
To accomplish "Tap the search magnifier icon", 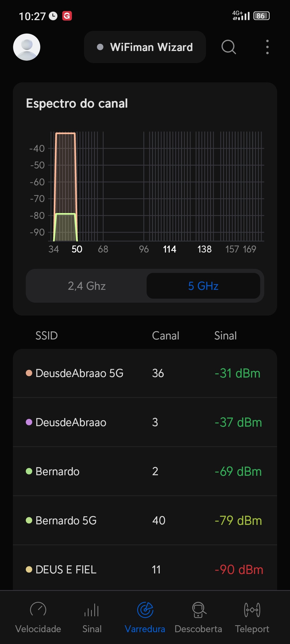I will [x=229, y=47].
